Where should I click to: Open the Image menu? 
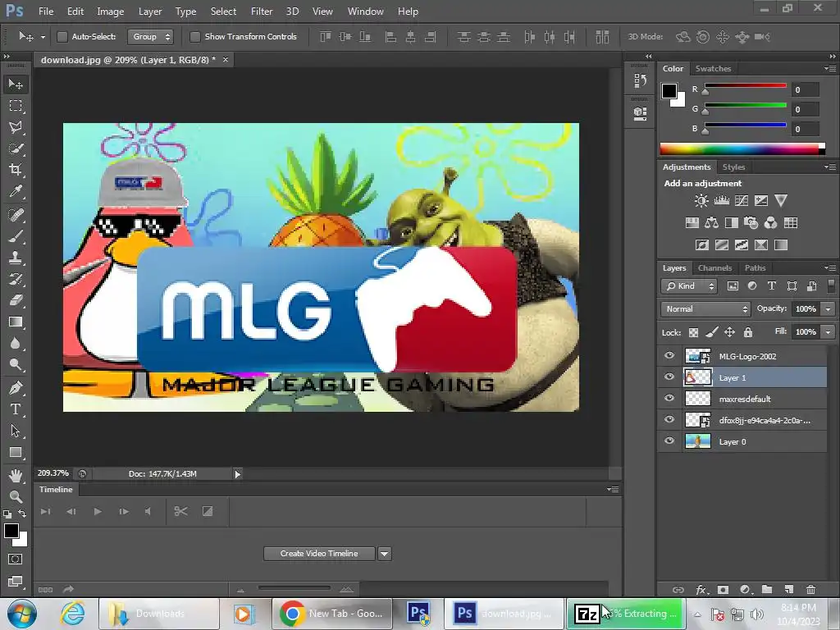point(111,11)
